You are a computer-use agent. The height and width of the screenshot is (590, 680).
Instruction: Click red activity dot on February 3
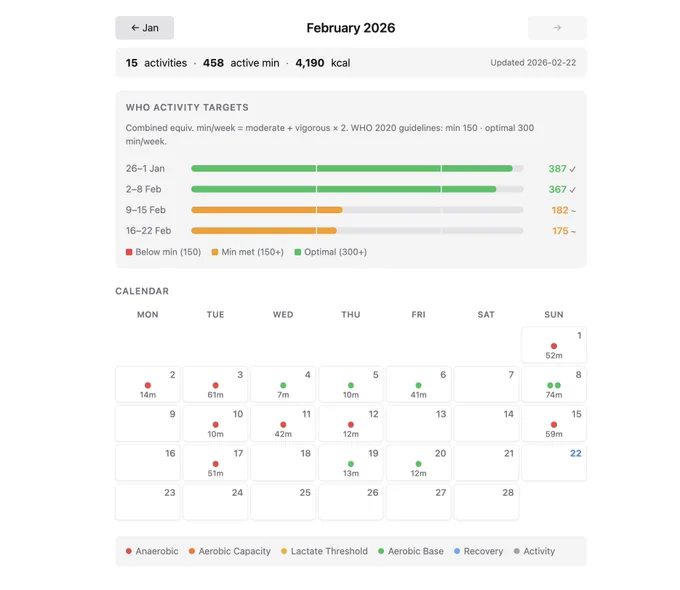[x=216, y=385]
